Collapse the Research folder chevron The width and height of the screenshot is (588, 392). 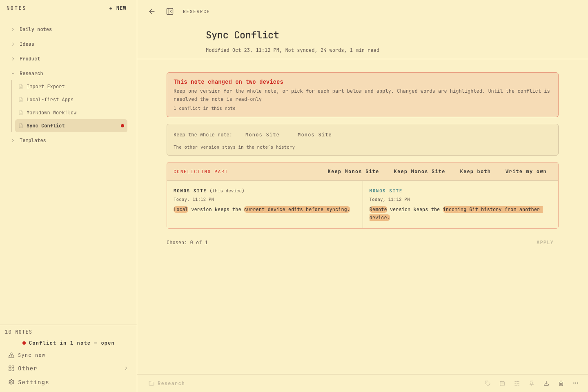click(13, 73)
